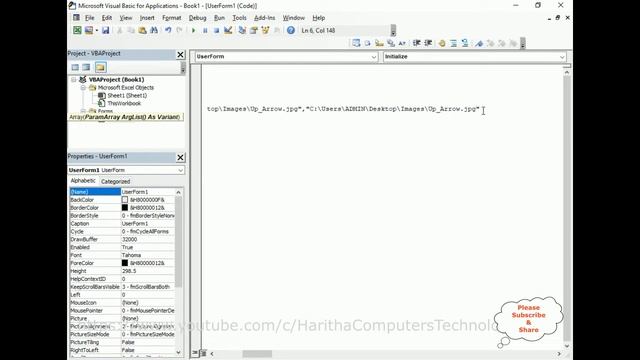Click the Outdent icon in Edit toolbar
Screen dimensions: 640x360
428,43
